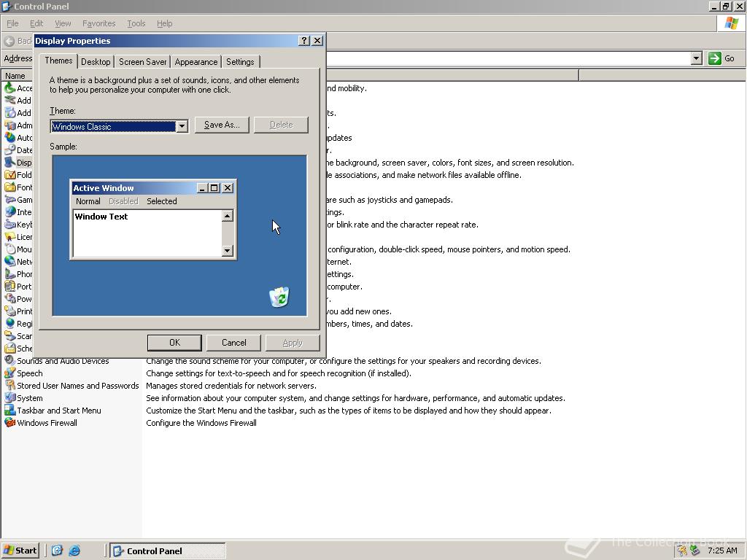This screenshot has width=747, height=560.
Task: Select the Themes tab
Action: [58, 61]
